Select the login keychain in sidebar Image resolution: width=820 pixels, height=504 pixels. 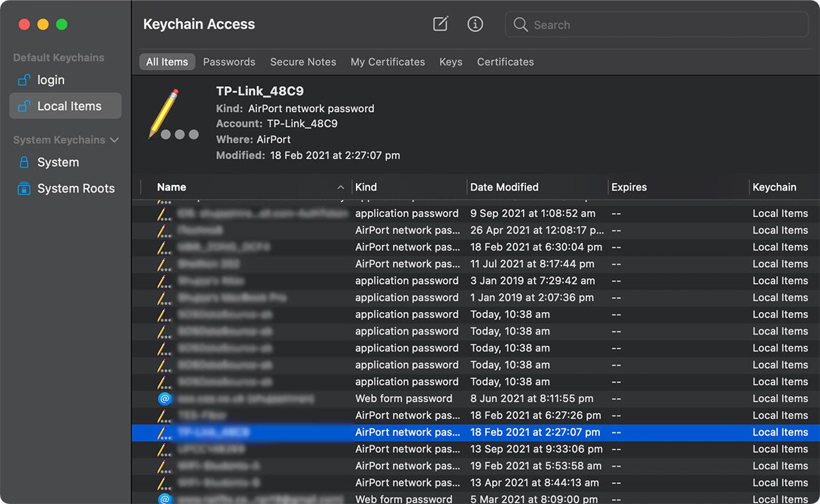[x=51, y=80]
